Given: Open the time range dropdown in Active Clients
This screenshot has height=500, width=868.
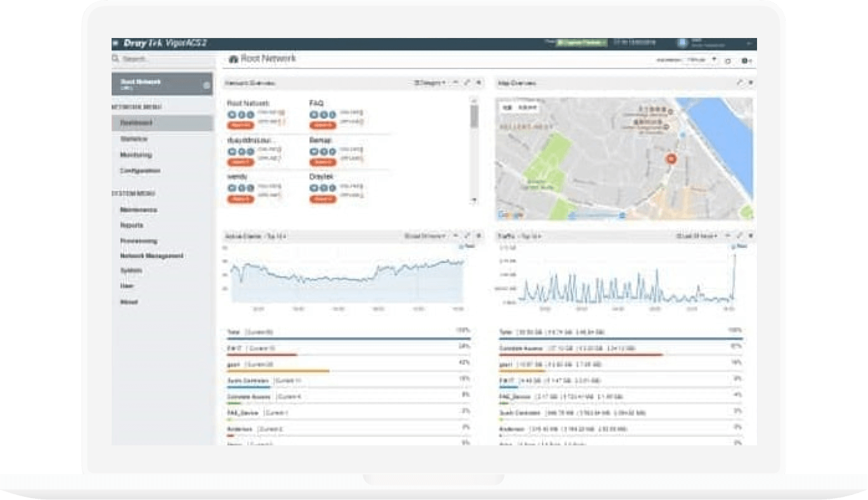Looking at the screenshot, I should [425, 236].
